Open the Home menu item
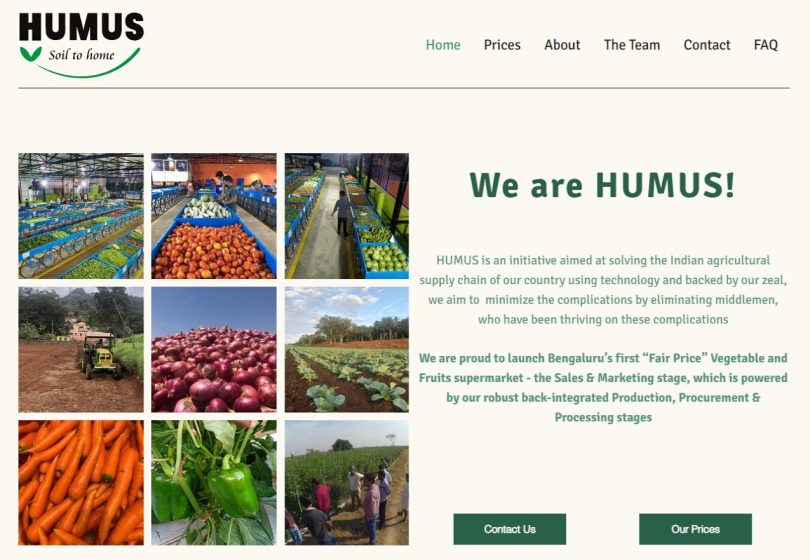Image resolution: width=810 pixels, height=560 pixels. tap(443, 45)
